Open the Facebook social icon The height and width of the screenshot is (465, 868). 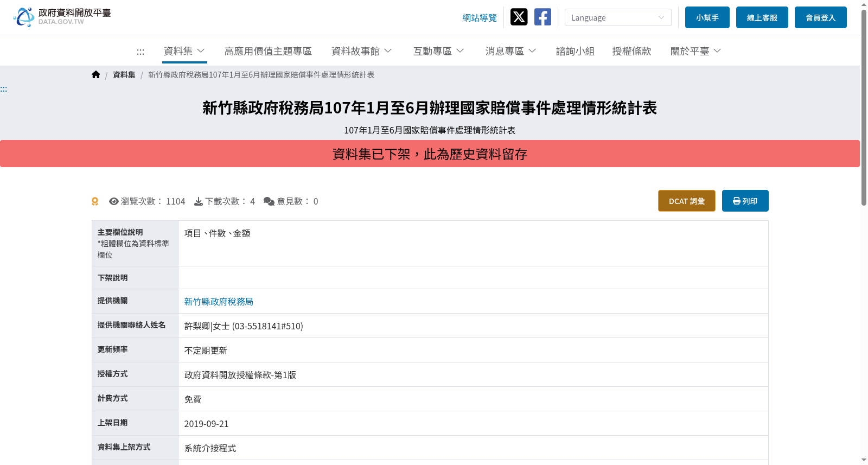click(542, 17)
